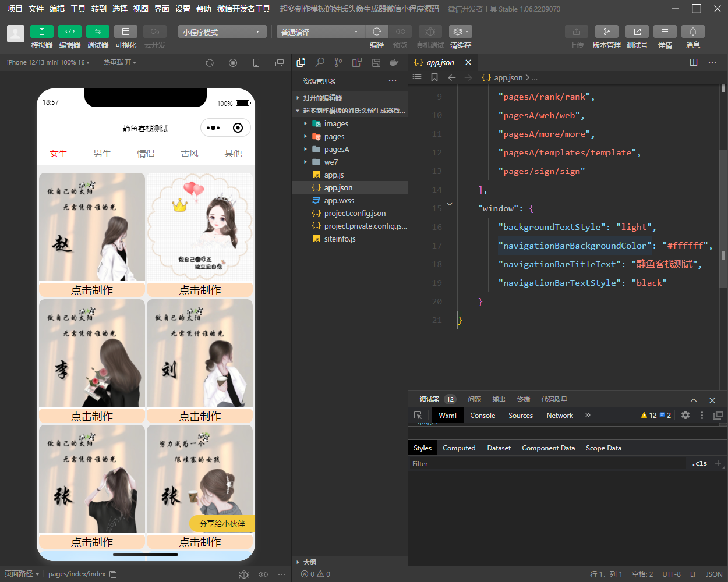Click the first girl avatar thumbnail

coord(92,227)
